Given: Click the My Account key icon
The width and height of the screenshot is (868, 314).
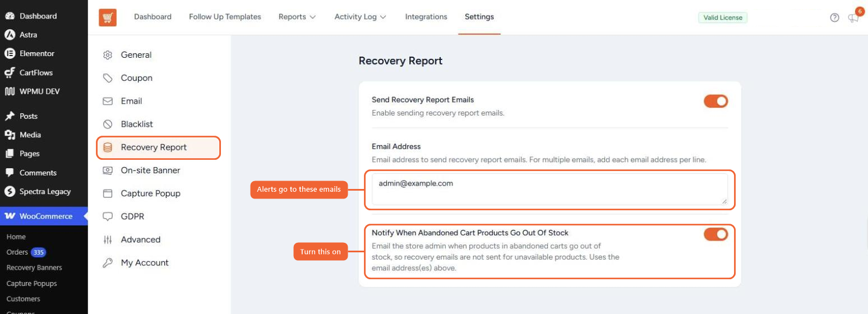Looking at the screenshot, I should click(108, 262).
